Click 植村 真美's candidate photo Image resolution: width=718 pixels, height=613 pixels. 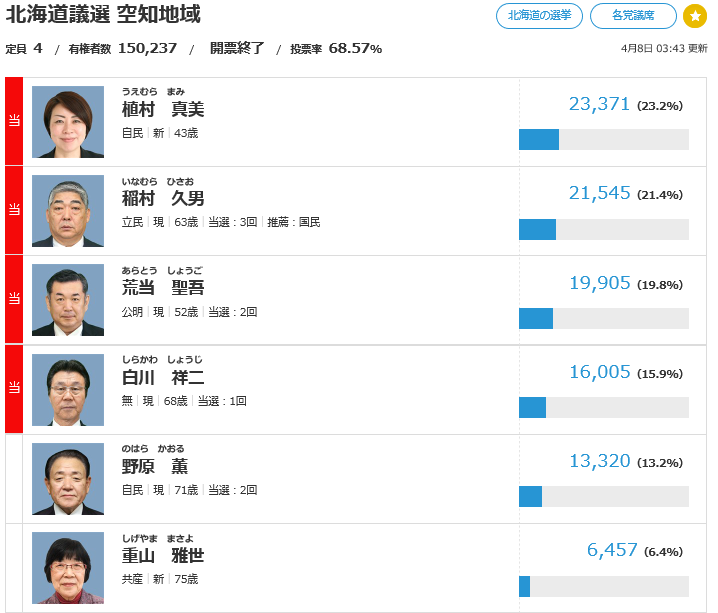coord(68,122)
